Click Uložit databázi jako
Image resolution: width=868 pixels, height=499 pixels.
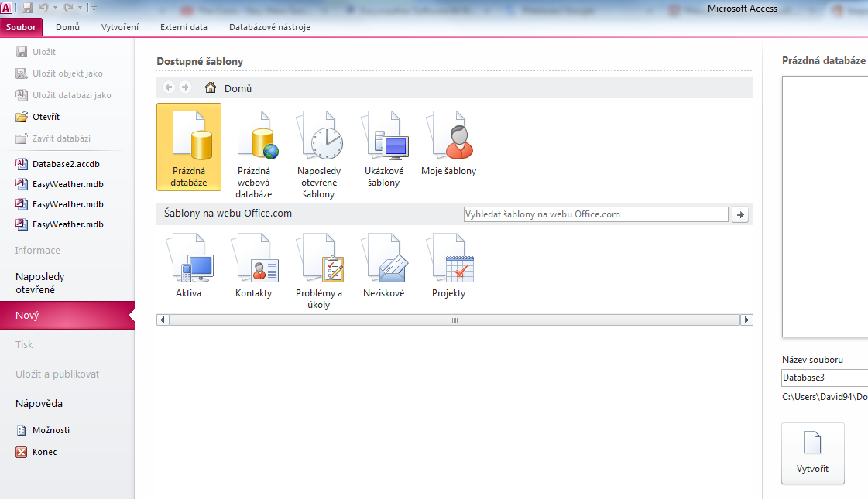64,95
